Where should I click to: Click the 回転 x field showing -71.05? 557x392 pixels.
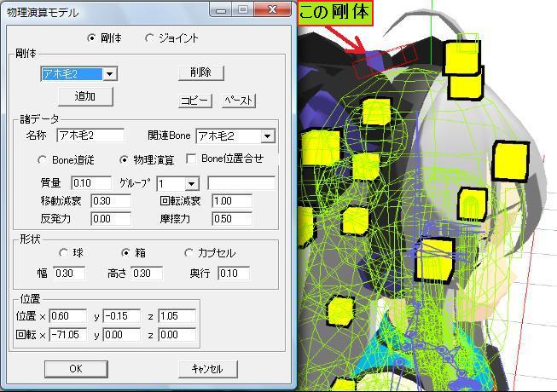click(68, 335)
